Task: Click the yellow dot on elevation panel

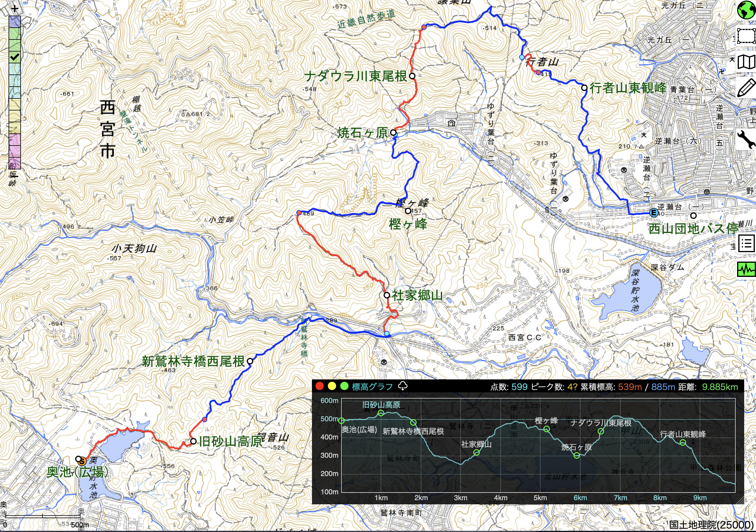Action: tap(332, 386)
